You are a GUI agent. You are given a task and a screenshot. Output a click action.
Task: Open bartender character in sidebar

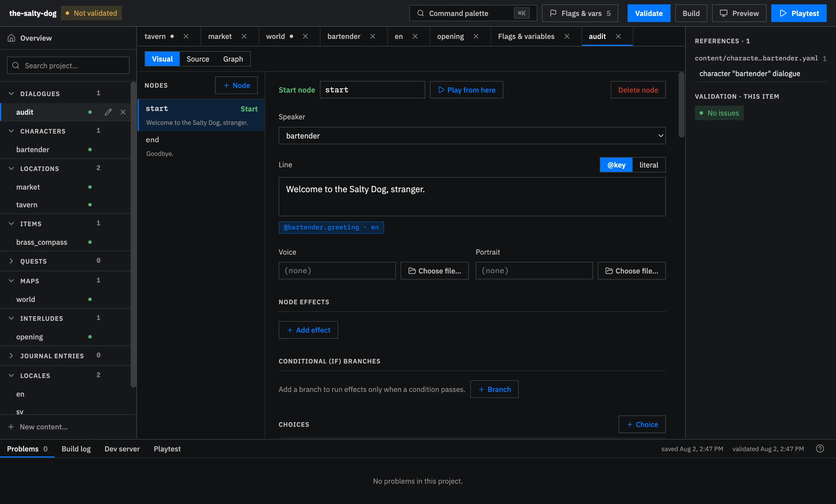pyautogui.click(x=65, y=149)
